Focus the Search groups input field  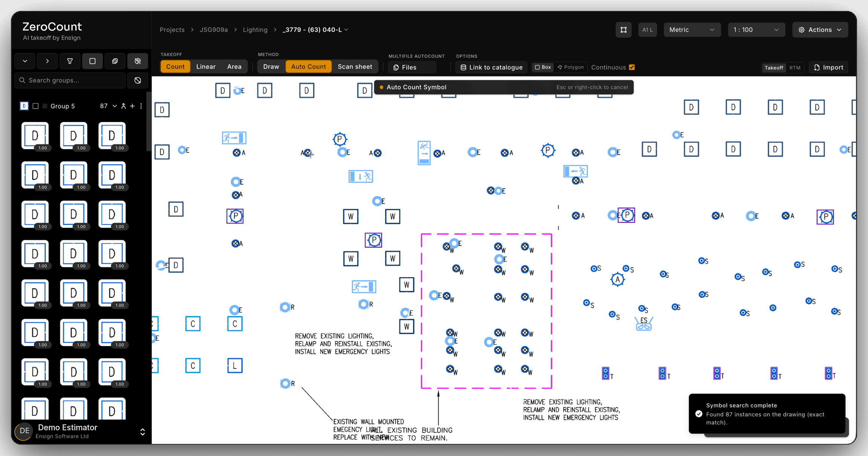tap(70, 80)
